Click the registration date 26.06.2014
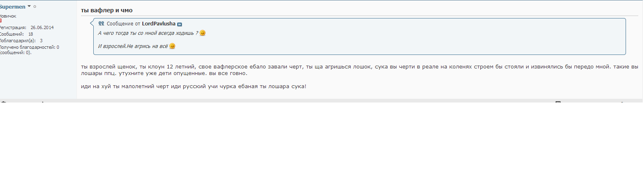 (x=42, y=27)
